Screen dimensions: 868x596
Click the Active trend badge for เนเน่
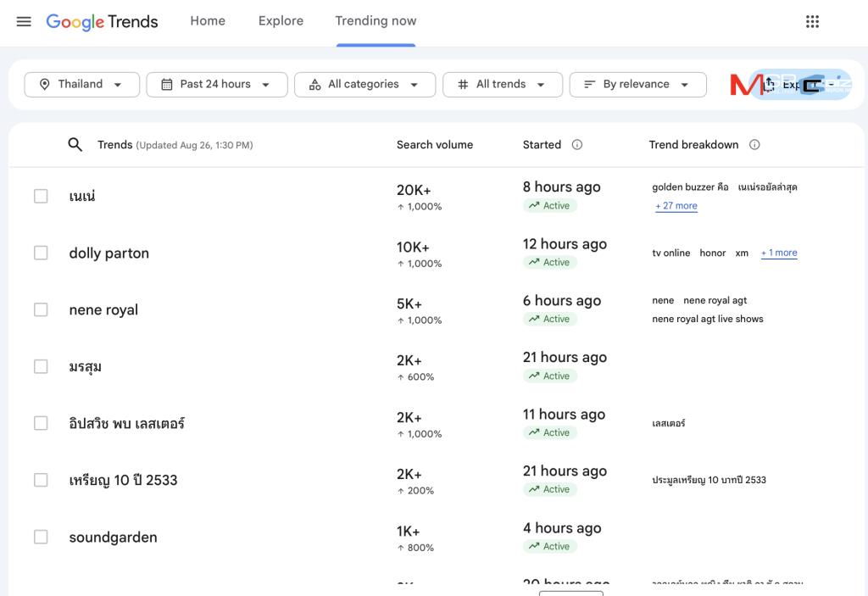coord(549,205)
